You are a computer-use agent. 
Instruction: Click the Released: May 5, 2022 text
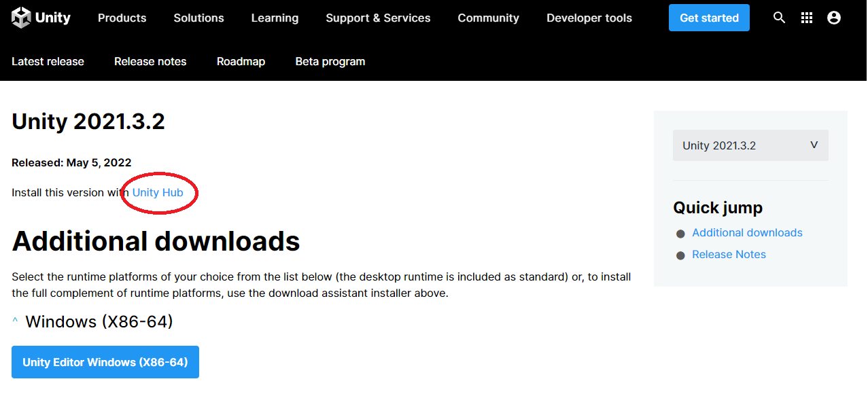(x=71, y=162)
